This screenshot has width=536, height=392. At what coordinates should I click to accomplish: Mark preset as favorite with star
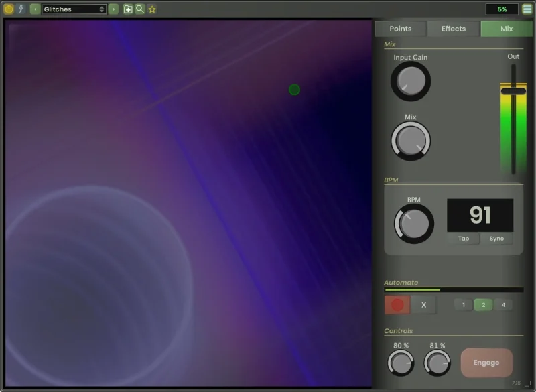(152, 9)
